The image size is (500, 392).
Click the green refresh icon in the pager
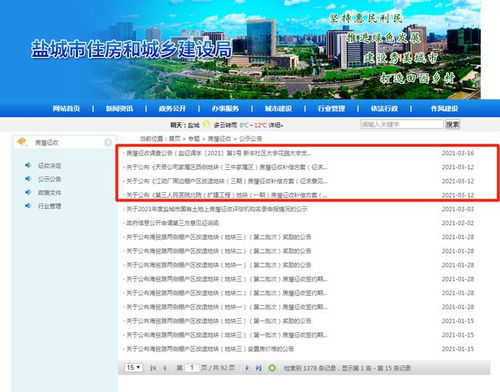[x=272, y=368]
